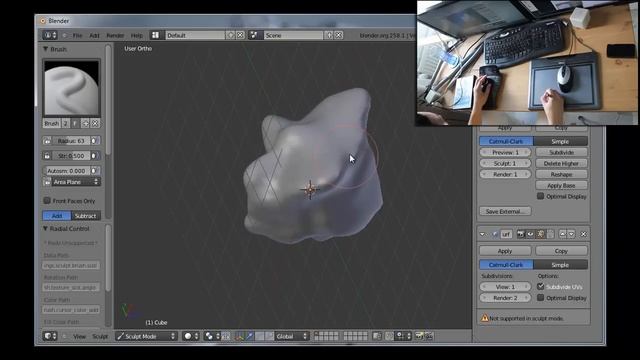Select Simple beside the Subdivide button column

pyautogui.click(x=560, y=141)
